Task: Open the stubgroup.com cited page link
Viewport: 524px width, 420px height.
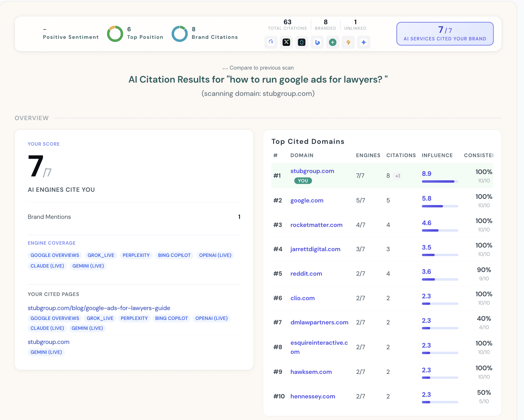Action: [x=48, y=342]
